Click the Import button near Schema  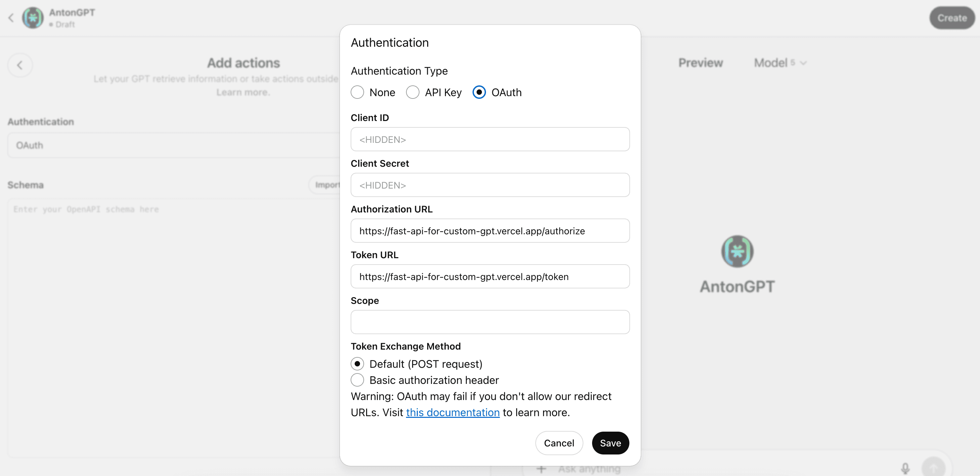pos(328,185)
